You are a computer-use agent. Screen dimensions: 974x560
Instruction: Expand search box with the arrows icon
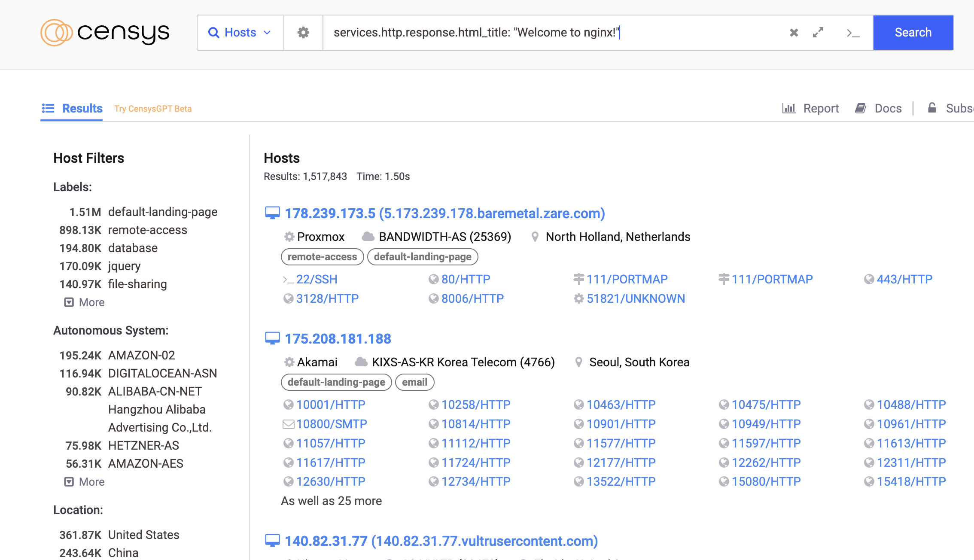(x=818, y=33)
